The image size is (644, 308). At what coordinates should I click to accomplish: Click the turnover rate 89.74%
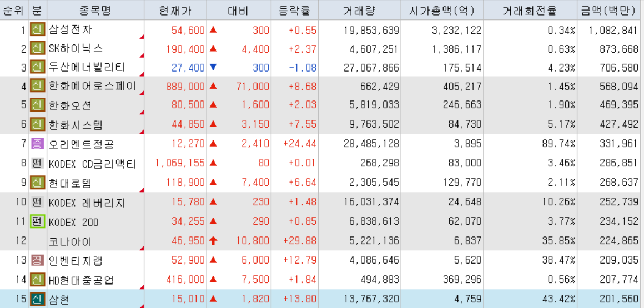559,144
